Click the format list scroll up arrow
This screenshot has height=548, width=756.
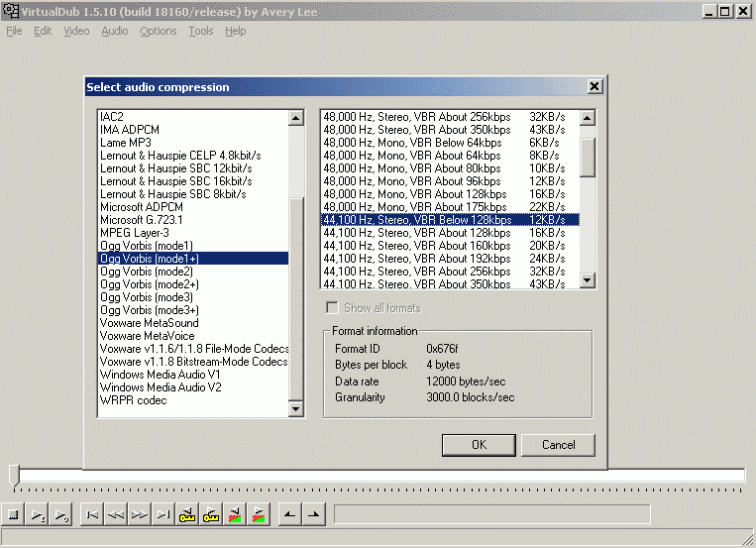point(587,118)
